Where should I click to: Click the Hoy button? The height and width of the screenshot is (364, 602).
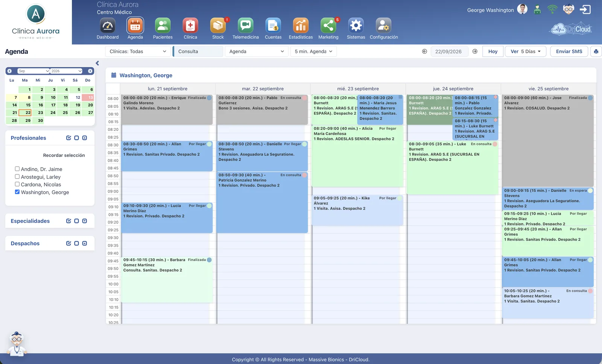(493, 52)
